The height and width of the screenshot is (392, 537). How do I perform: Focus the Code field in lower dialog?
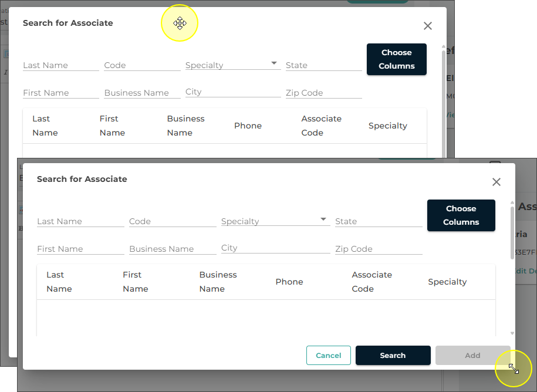pos(173,221)
